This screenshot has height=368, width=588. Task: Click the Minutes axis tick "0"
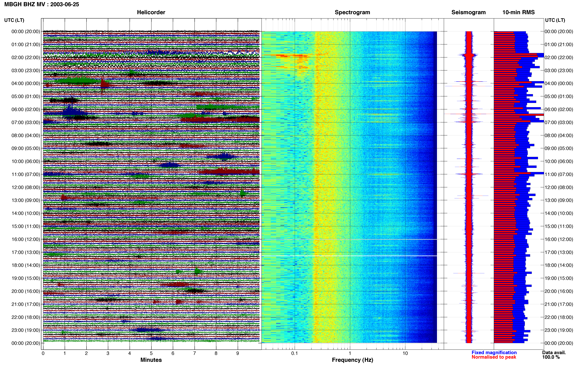pyautogui.click(x=43, y=353)
